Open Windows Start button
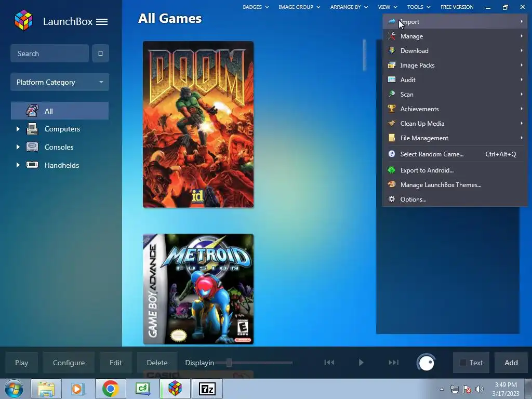Screen dimensions: 532x399 [14, 389]
